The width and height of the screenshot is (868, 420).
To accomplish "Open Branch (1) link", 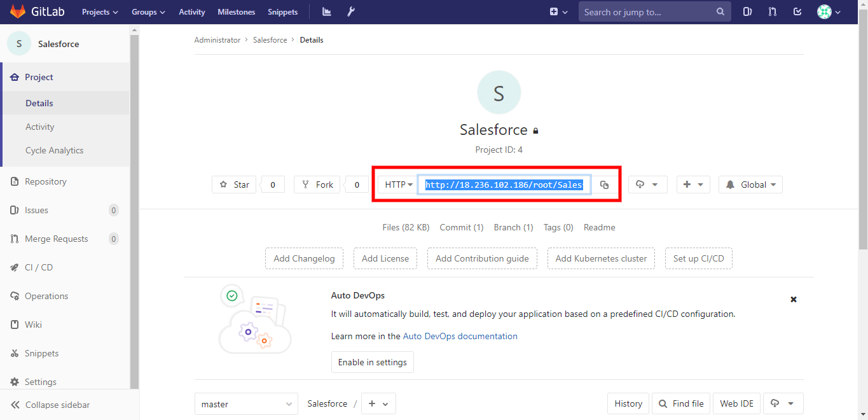I will pyautogui.click(x=514, y=227).
